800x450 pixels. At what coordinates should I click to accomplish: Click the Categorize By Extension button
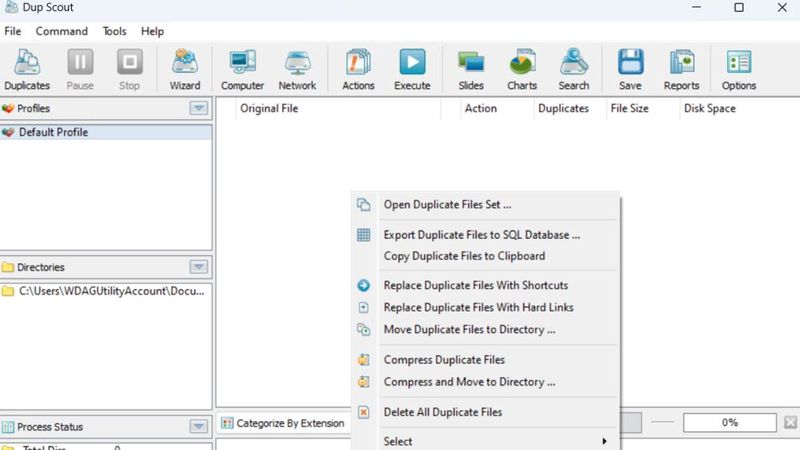[x=282, y=423]
